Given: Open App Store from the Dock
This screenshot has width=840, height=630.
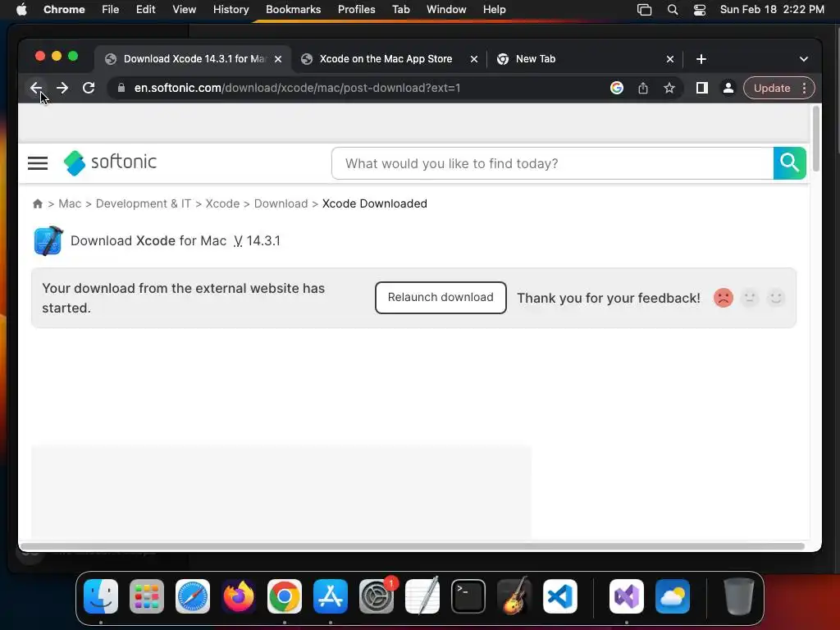Looking at the screenshot, I should tap(331, 596).
